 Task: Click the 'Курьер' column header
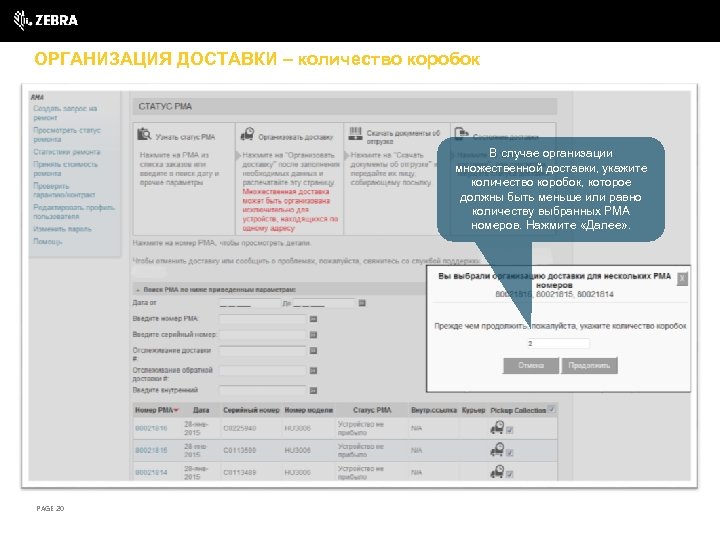(473, 410)
